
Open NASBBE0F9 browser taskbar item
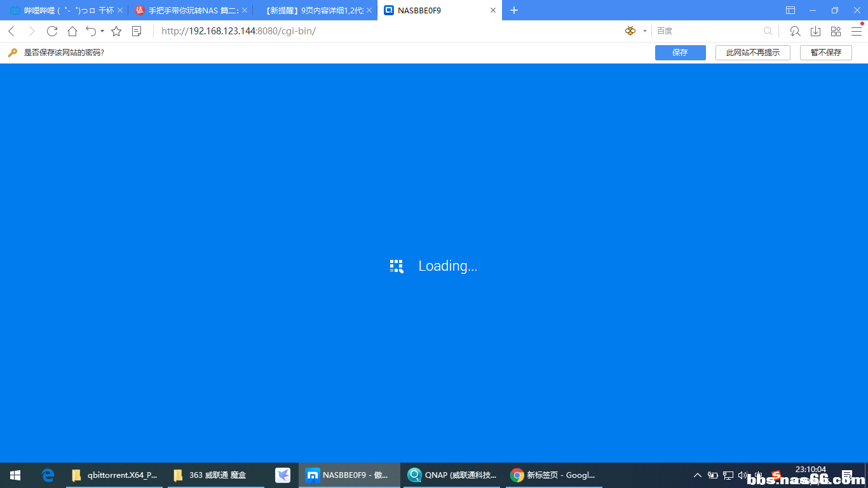coord(349,475)
